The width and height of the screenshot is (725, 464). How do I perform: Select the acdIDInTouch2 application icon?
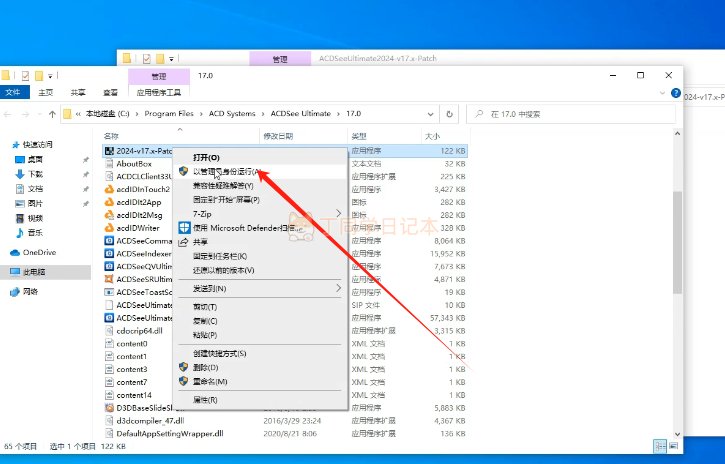coord(109,189)
